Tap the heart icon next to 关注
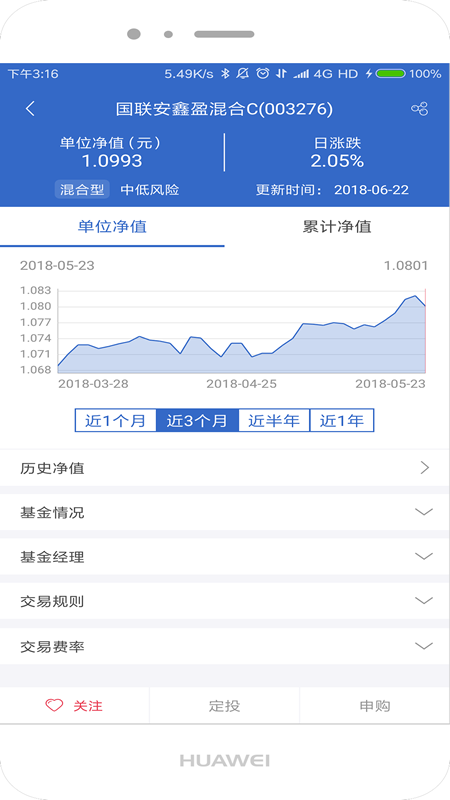Viewport: 450px width, 800px height. coord(54,706)
